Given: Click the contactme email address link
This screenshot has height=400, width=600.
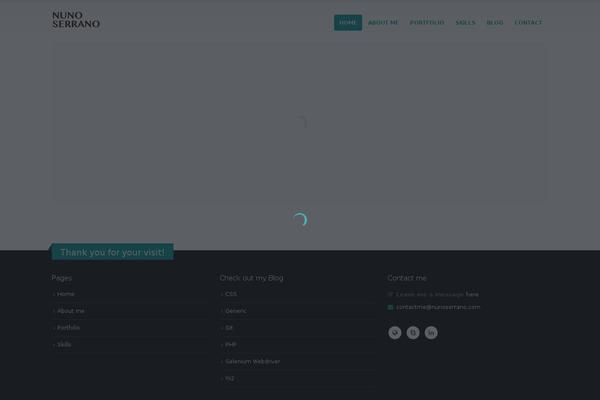Looking at the screenshot, I should point(438,307).
